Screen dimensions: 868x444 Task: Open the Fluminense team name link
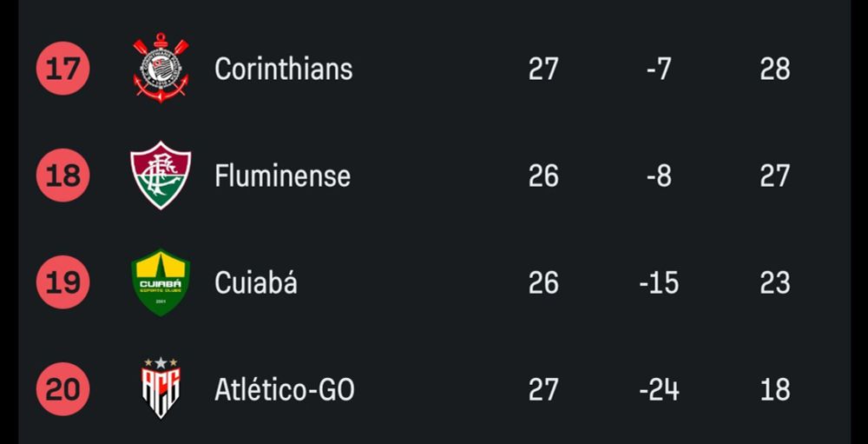(x=282, y=176)
